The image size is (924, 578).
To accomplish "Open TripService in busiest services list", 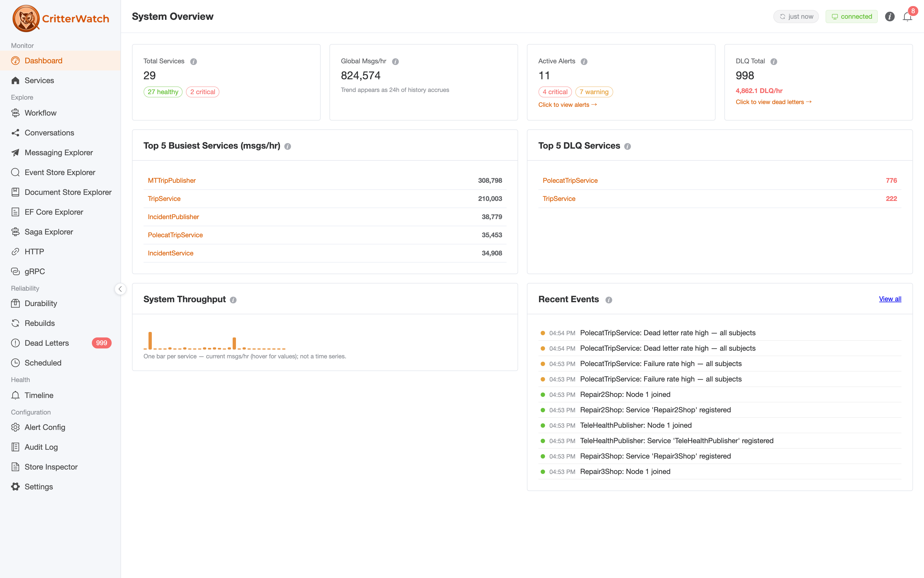I will click(x=164, y=199).
